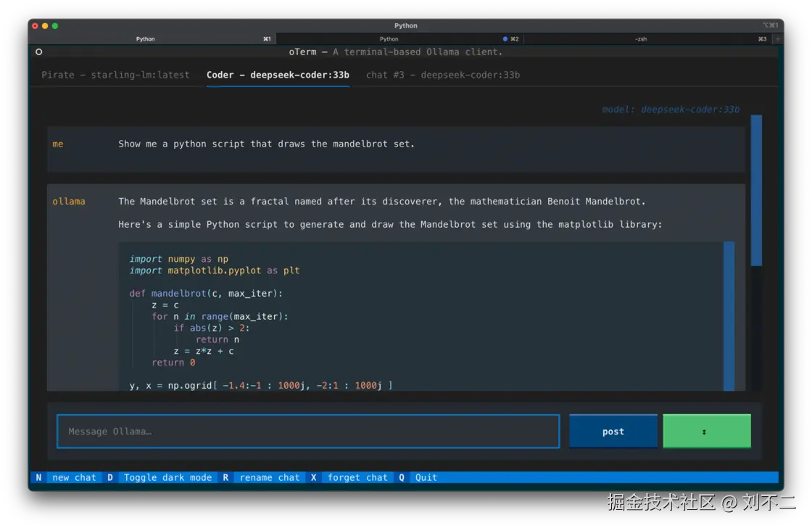Switch to second Python terminal tab
The width and height of the screenshot is (812, 528).
tap(389, 39)
